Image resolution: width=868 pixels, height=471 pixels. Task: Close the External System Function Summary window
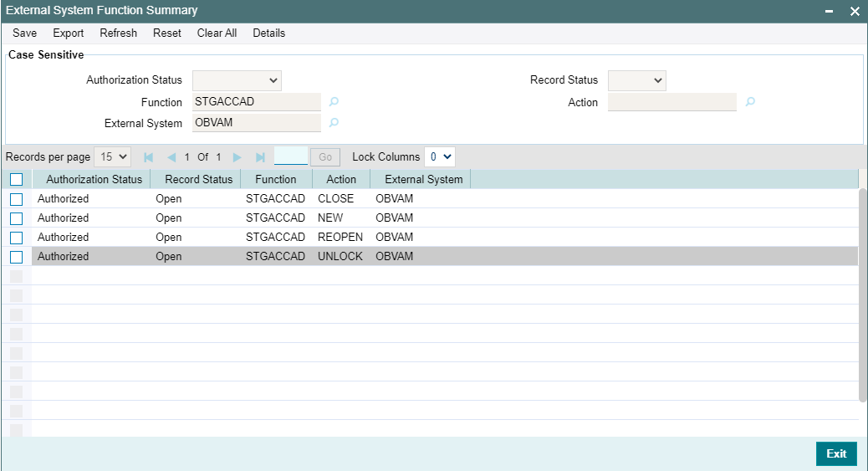click(855, 11)
